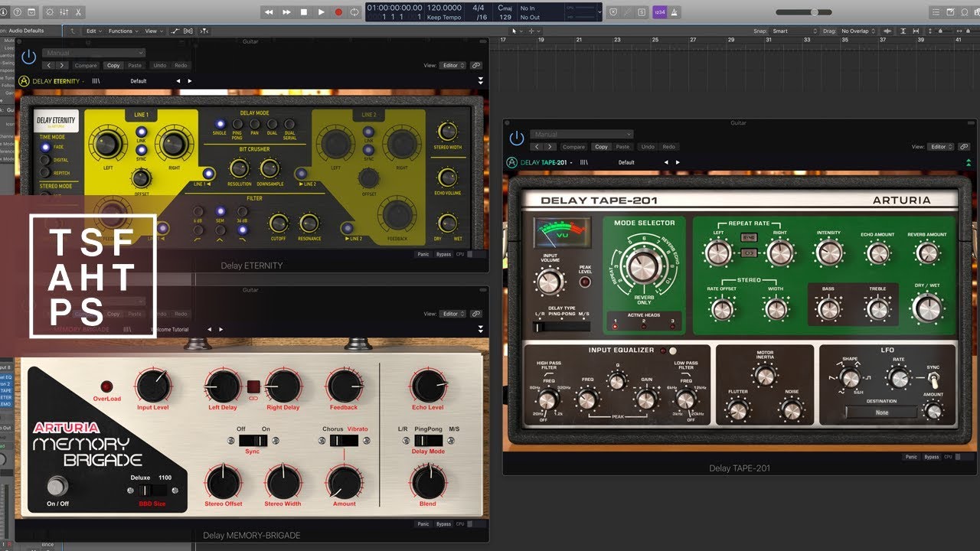Image resolution: width=980 pixels, height=551 pixels.
Task: Click Bypass button in Memory Brigade window
Action: (443, 524)
